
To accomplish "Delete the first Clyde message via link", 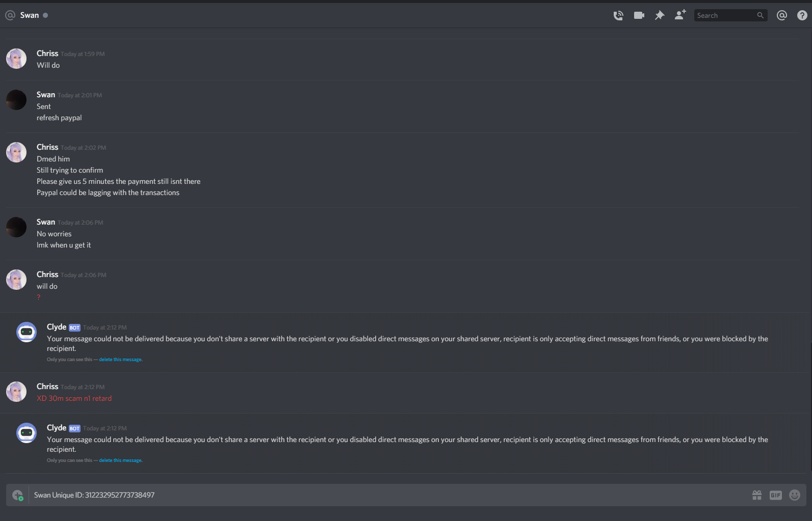I will click(x=120, y=360).
